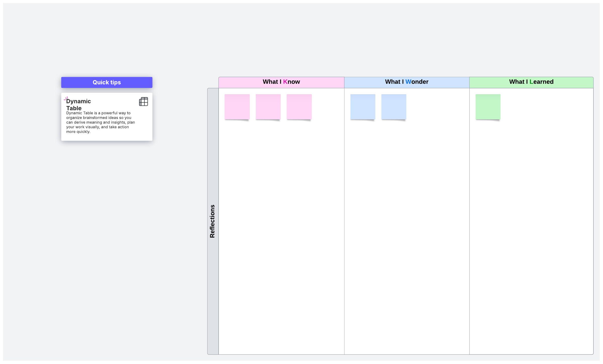The height and width of the screenshot is (364, 603).
Task: Click the What I Wonder column header
Action: [407, 82]
